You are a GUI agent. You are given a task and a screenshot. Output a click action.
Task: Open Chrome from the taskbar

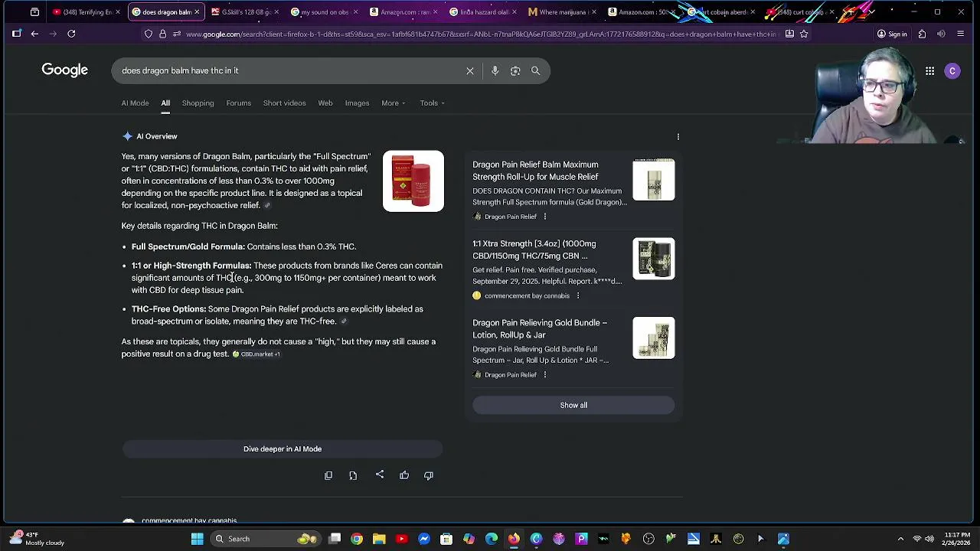coord(357,539)
